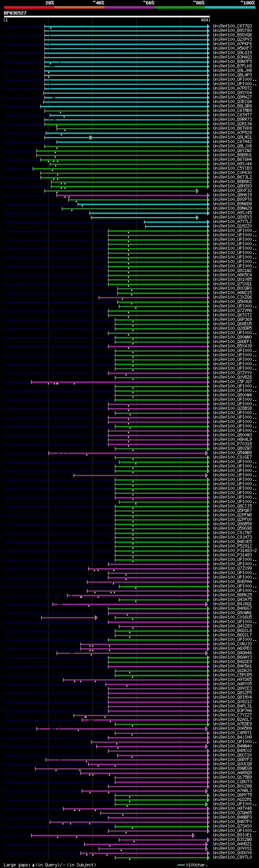Screen dimensions: 259x868
Task: Click the purple ~60% identity legend segment
Action: click(129, 7)
